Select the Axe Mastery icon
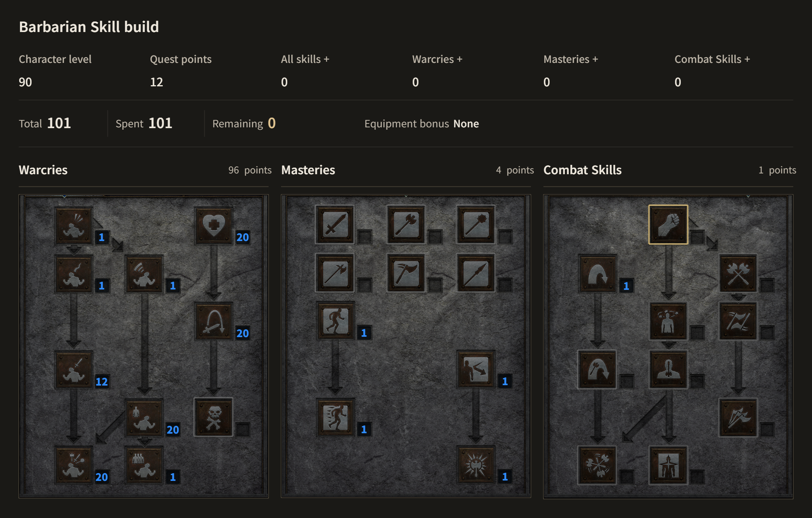Image resolution: width=812 pixels, height=518 pixels. (x=406, y=225)
